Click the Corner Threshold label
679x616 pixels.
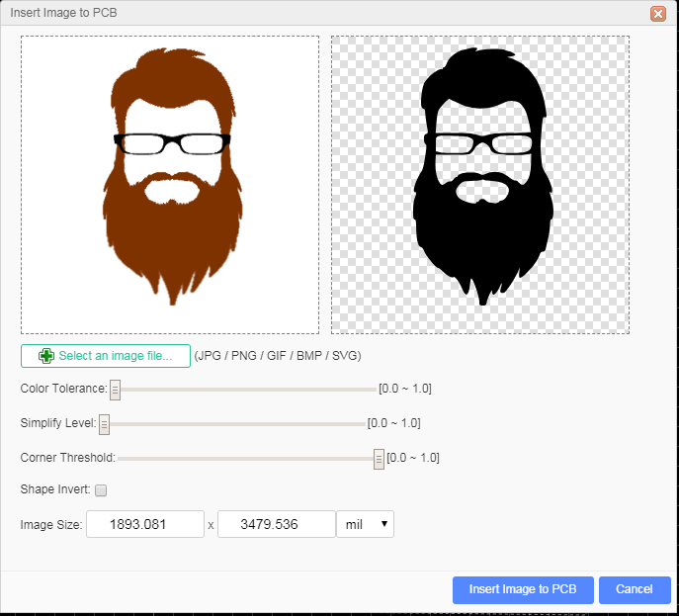68,458
